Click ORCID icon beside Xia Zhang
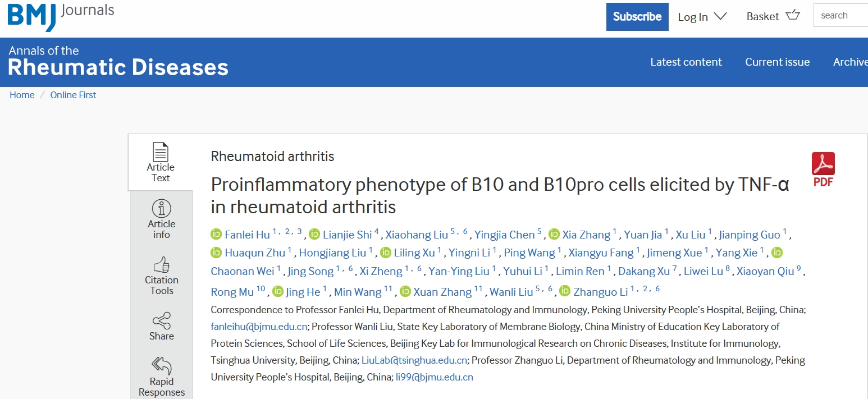This screenshot has width=868, height=399. point(554,235)
